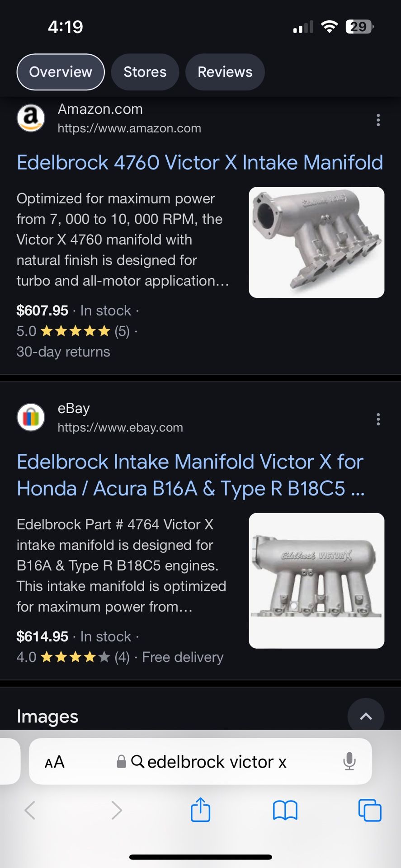The height and width of the screenshot is (868, 401).
Task: Show open tabs in Safari
Action: [x=369, y=810]
